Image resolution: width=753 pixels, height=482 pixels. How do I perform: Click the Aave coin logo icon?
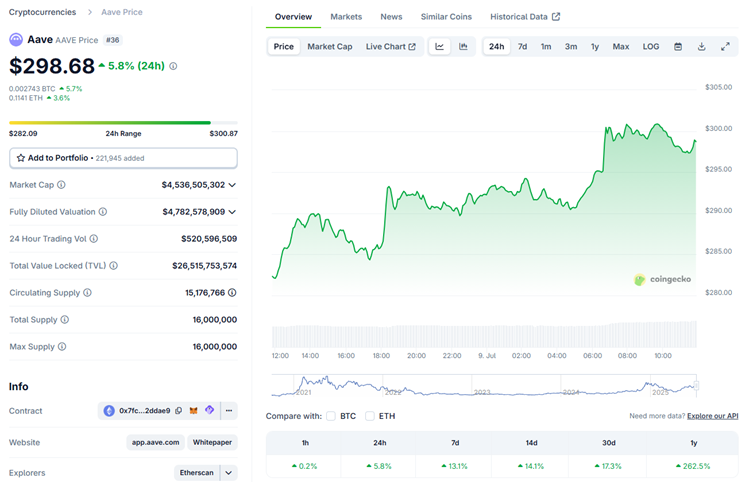(x=16, y=40)
